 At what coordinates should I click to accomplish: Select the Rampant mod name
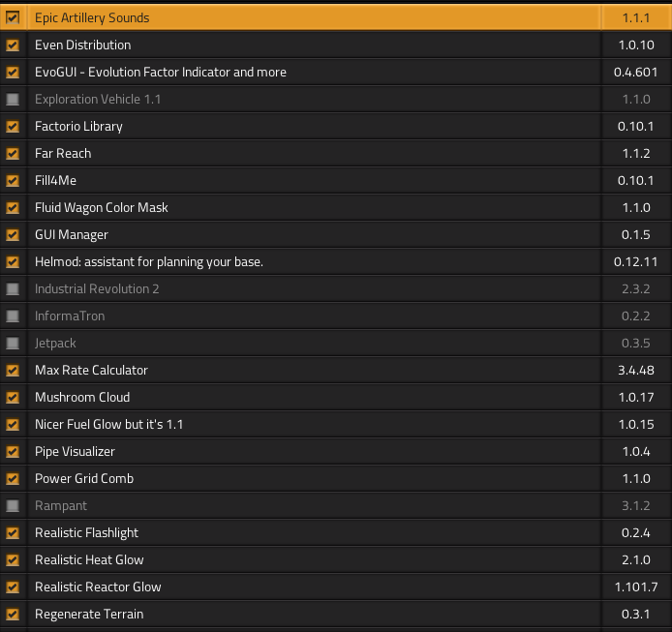[61, 506]
